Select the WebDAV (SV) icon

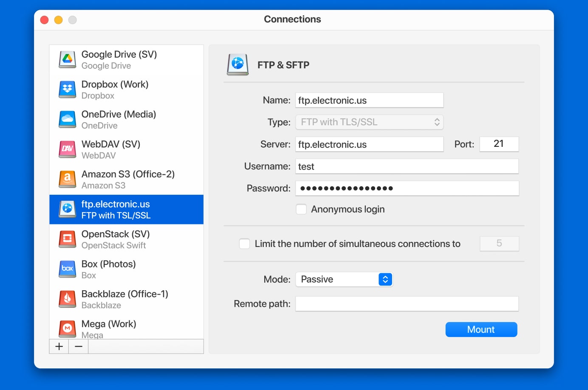click(67, 149)
